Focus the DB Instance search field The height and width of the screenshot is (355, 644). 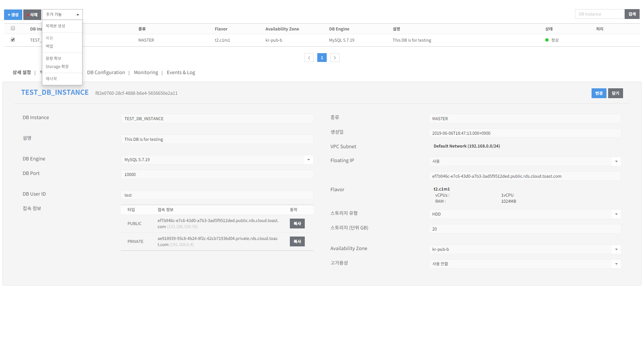(x=599, y=14)
